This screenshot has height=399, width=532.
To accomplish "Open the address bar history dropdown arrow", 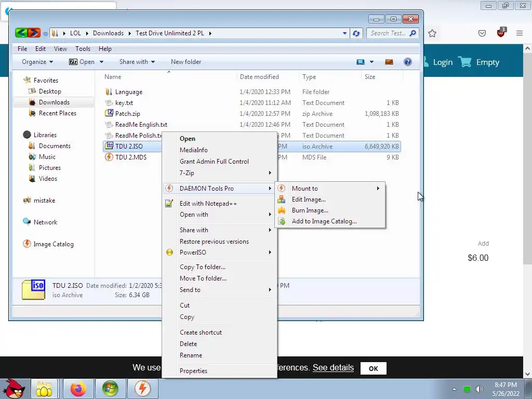I will point(344,33).
